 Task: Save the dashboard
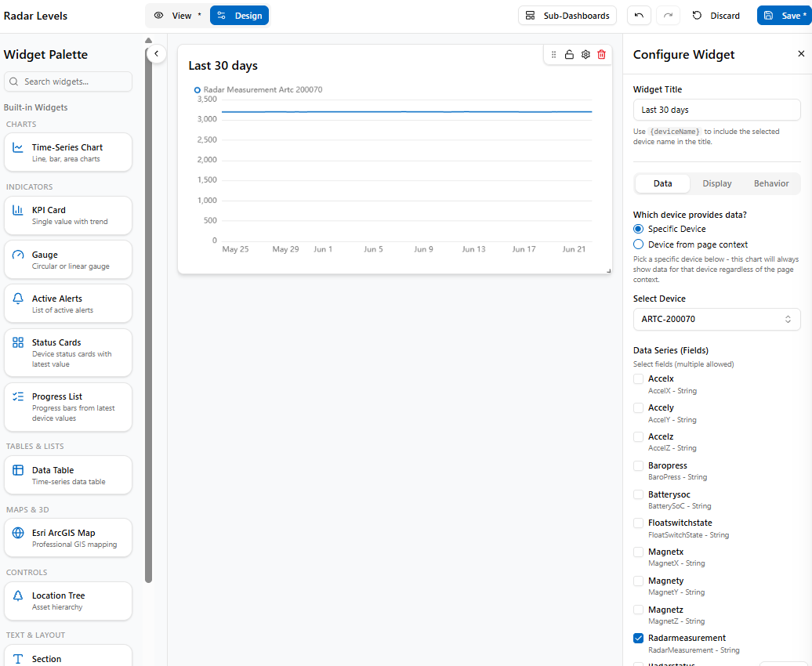click(x=785, y=16)
